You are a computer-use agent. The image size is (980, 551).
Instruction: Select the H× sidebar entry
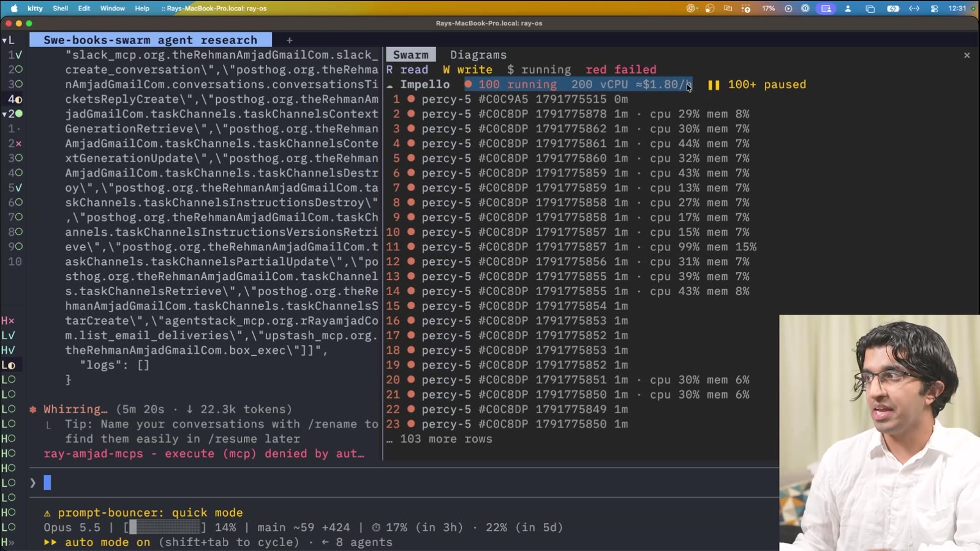click(x=8, y=321)
